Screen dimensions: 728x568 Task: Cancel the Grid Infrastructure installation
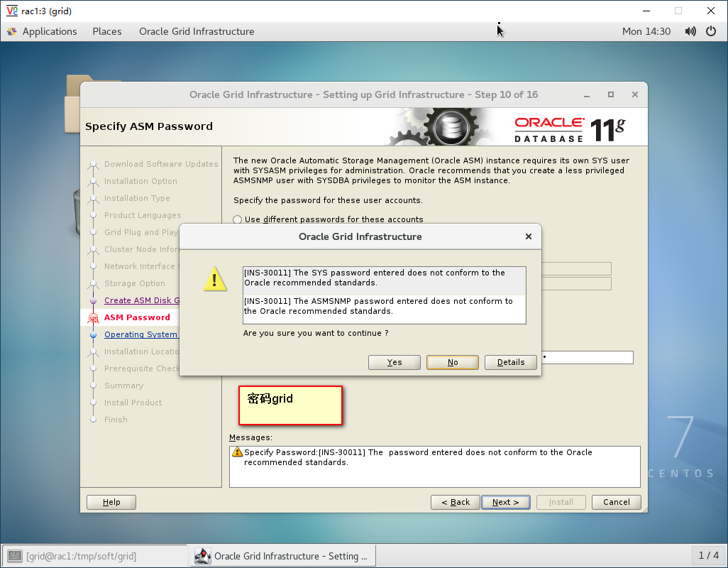click(x=616, y=502)
